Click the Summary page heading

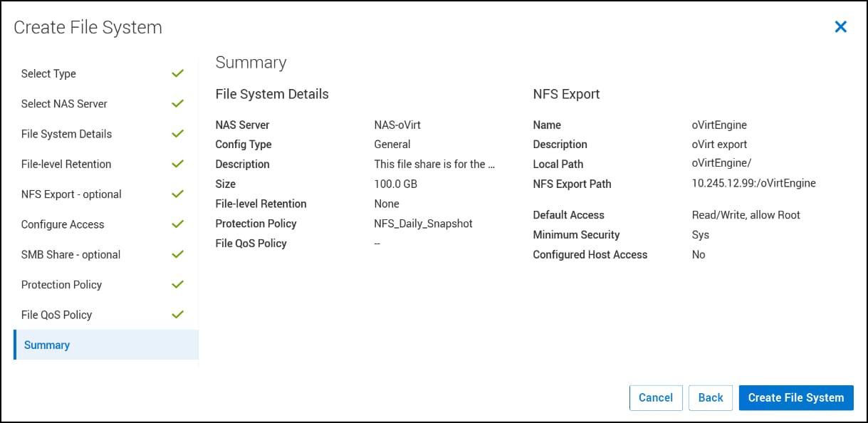tap(251, 63)
